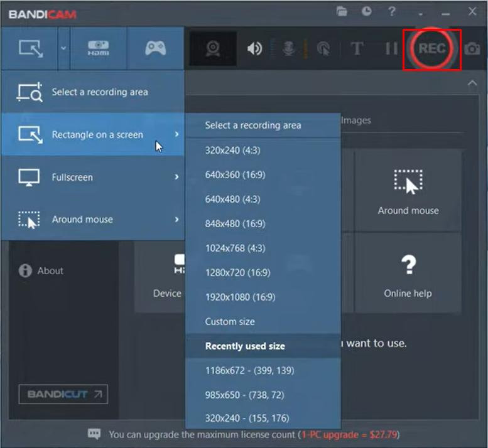Select 640x480 (4:3) size
The image size is (488, 448).
[263, 200]
